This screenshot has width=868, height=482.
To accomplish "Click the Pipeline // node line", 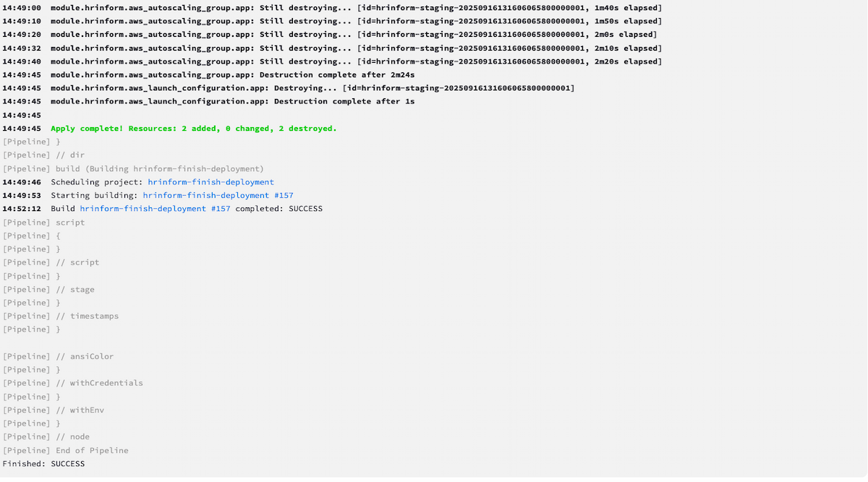I will [x=46, y=436].
